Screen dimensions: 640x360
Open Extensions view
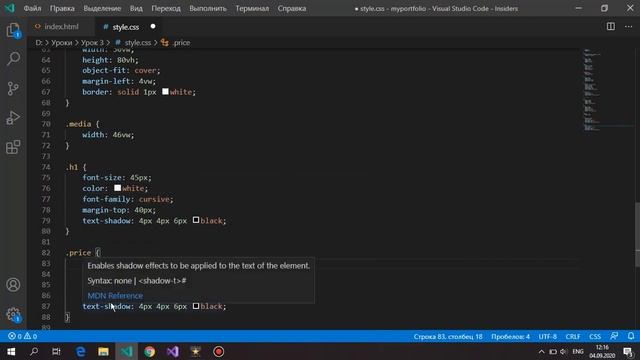pos(13,147)
